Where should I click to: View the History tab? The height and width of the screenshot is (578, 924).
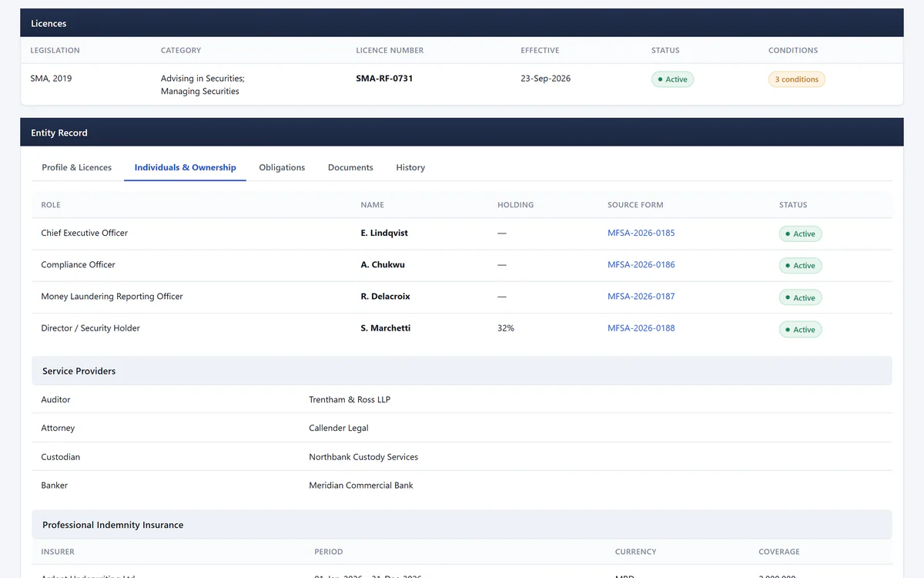(x=410, y=167)
